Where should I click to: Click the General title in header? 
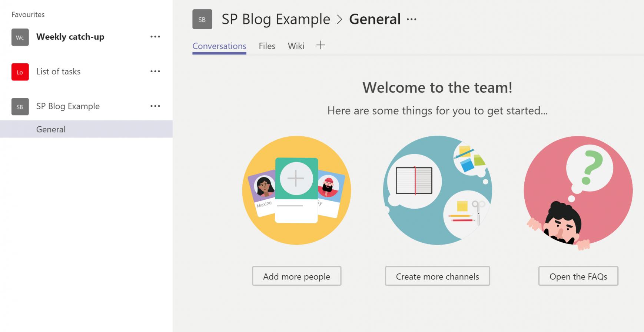pos(375,19)
